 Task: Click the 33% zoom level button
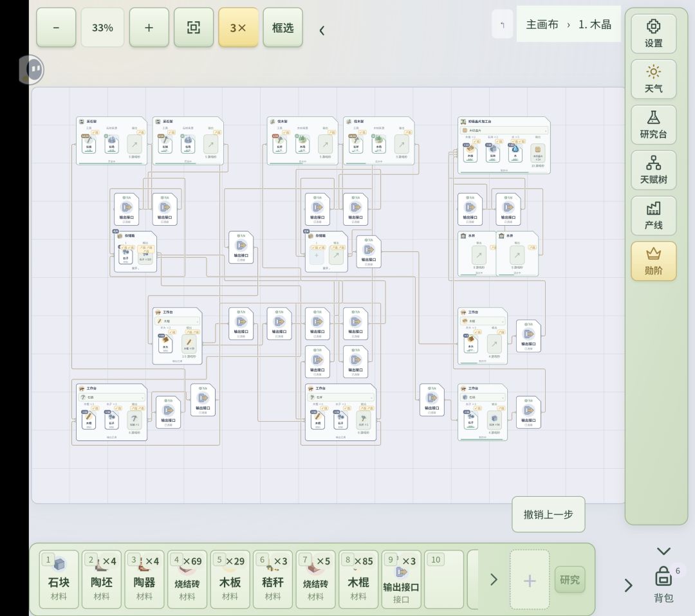pos(102,28)
